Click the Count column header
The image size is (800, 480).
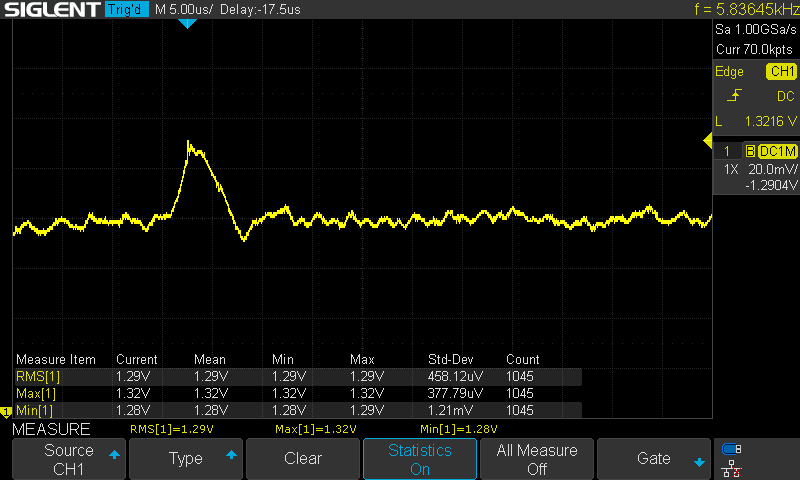(522, 359)
